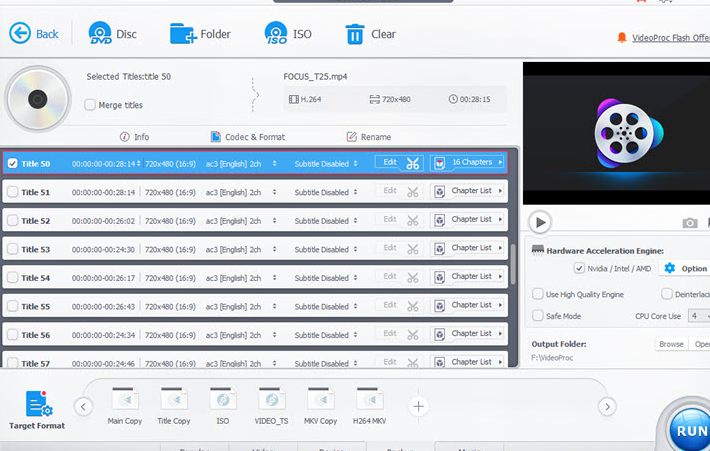This screenshot has width=710, height=451.
Task: Check the Title 56 checkbox
Action: pyautogui.click(x=13, y=335)
